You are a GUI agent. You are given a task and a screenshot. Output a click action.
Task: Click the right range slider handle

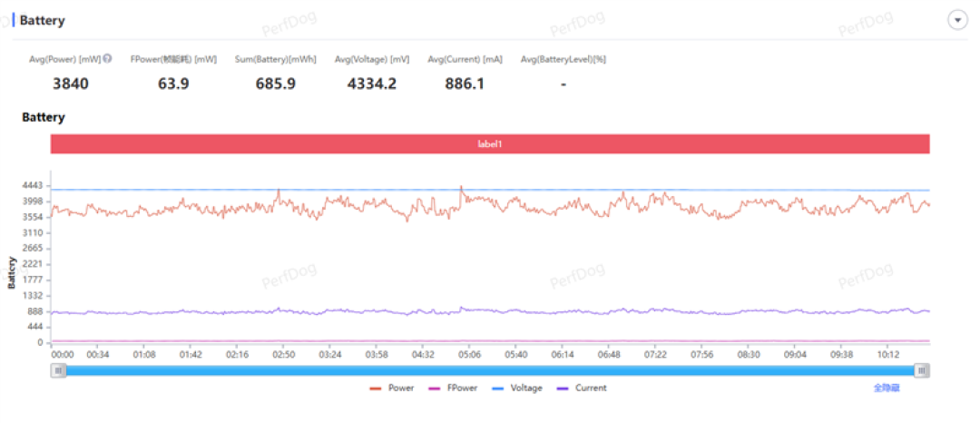(x=922, y=370)
